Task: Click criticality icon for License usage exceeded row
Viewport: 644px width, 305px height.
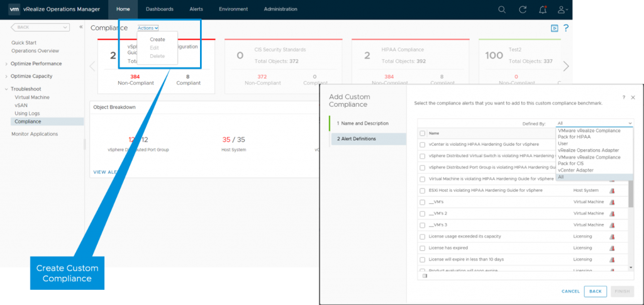Action: [x=612, y=236]
